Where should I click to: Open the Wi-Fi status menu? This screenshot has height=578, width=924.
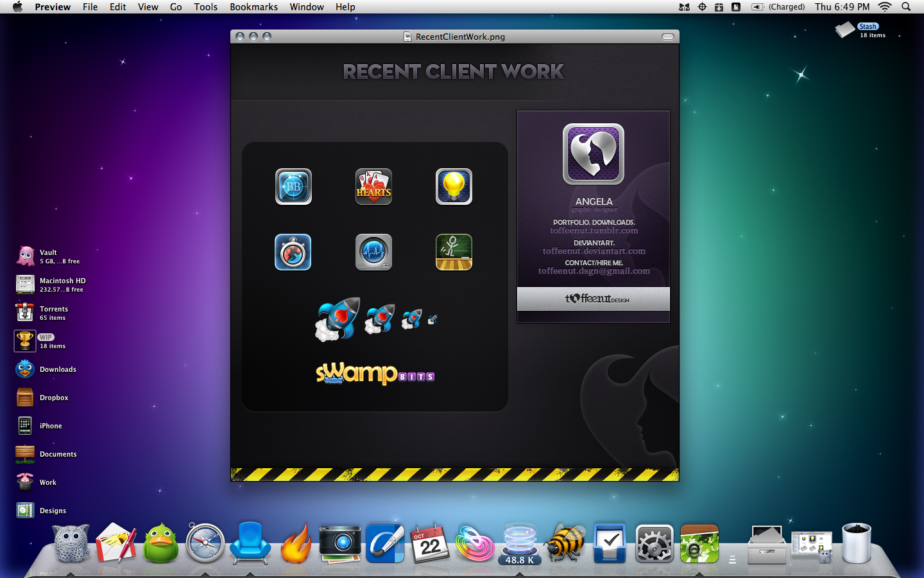point(886,7)
